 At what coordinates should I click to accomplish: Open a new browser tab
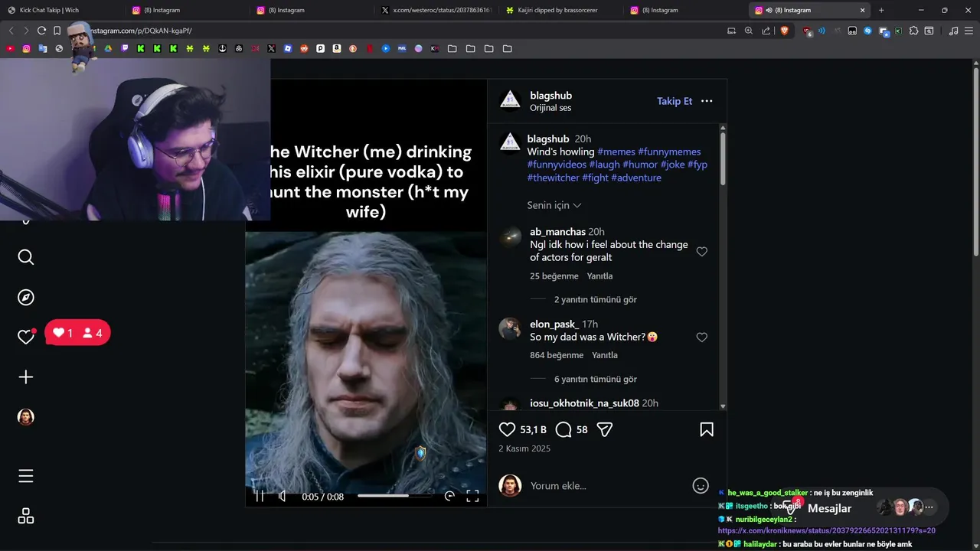[881, 10]
